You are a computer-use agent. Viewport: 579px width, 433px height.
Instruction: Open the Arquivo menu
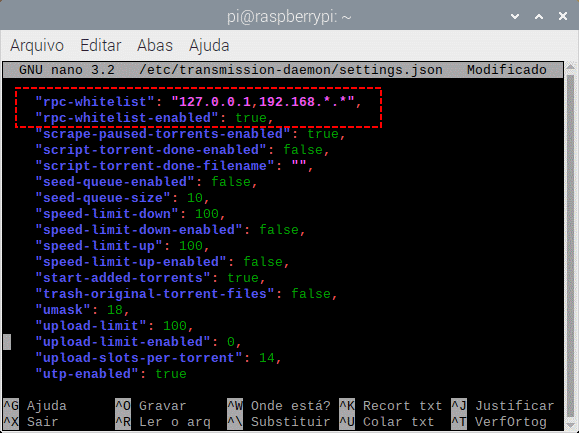pos(37,46)
